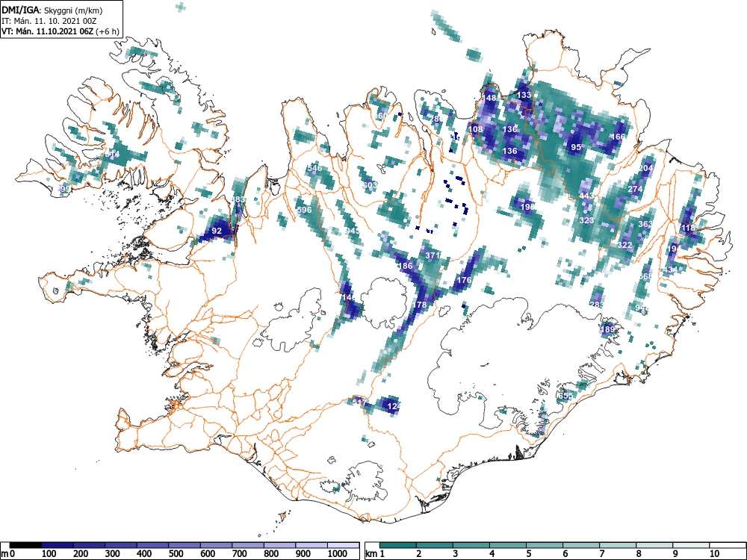Select the map value 186
Screen dimensions: 747x560
pyautogui.click(x=406, y=267)
